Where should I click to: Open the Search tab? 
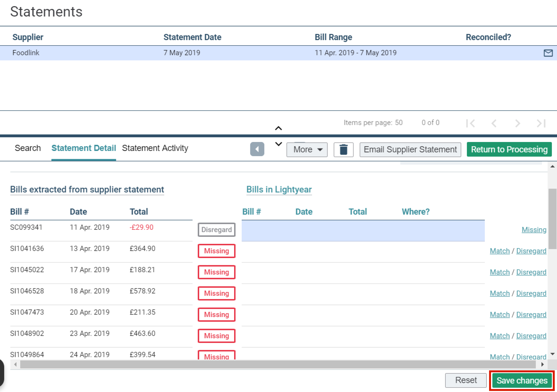28,148
